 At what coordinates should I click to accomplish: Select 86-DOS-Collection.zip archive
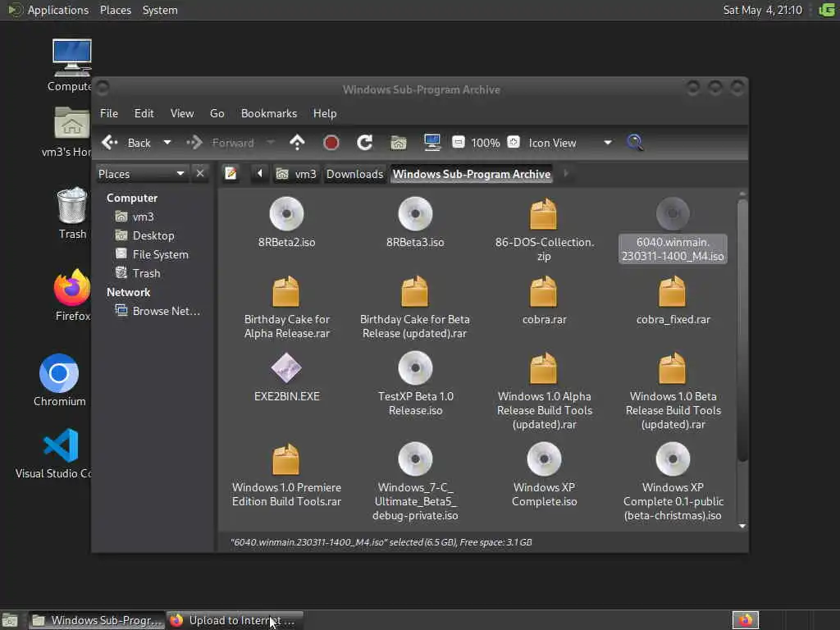click(x=544, y=230)
